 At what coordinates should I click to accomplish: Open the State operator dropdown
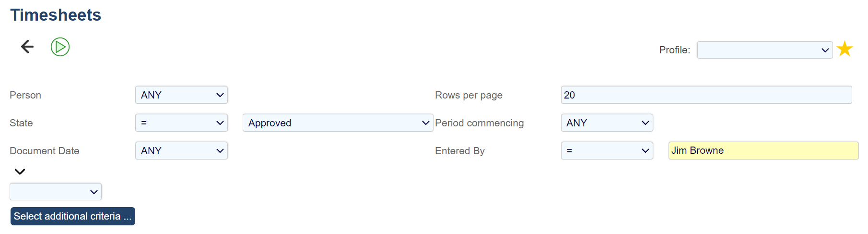tap(181, 123)
